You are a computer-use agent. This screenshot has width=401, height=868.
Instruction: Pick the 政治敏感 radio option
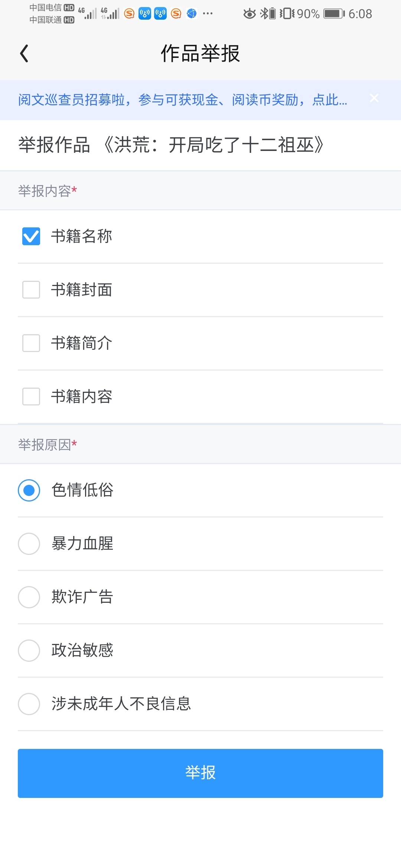29,651
